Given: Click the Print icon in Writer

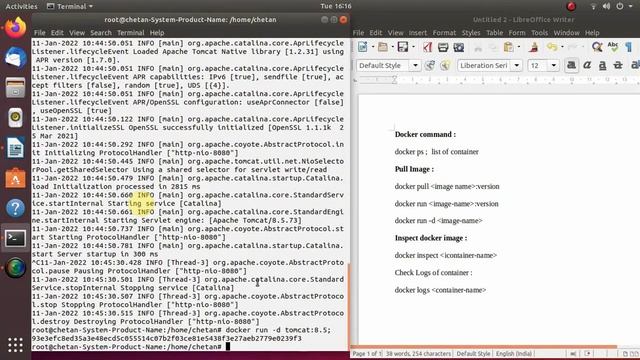Looking at the screenshot, I should pos(443,47).
